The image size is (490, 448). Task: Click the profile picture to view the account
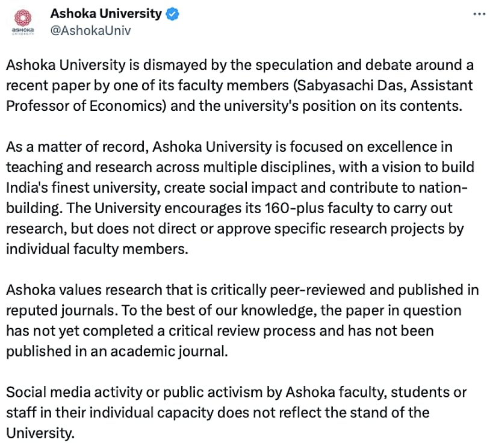22,20
